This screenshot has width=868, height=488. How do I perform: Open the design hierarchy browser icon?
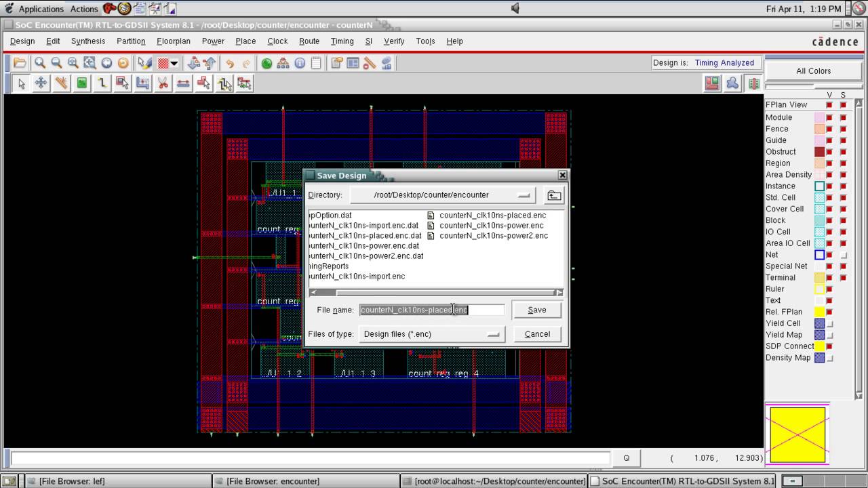pyautogui.click(x=283, y=63)
